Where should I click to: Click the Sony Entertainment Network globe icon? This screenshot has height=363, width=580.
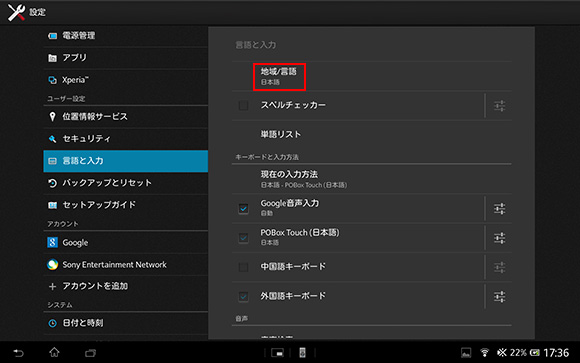53,265
